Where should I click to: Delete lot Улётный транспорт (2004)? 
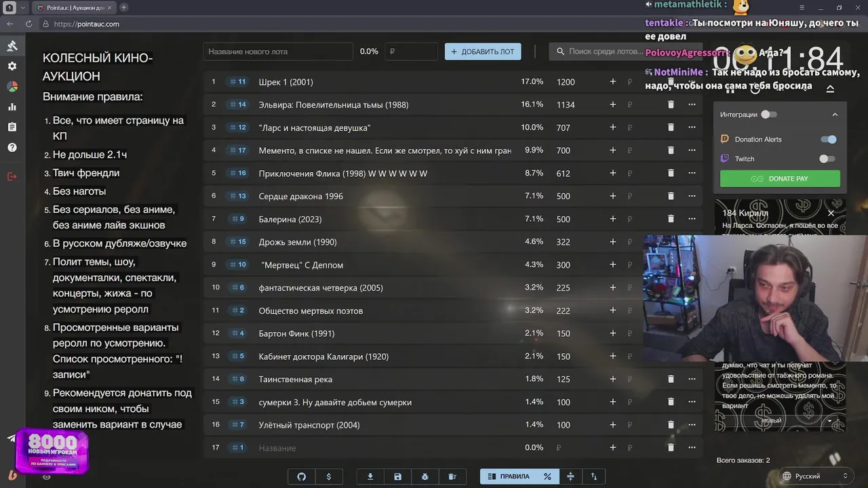click(x=671, y=425)
